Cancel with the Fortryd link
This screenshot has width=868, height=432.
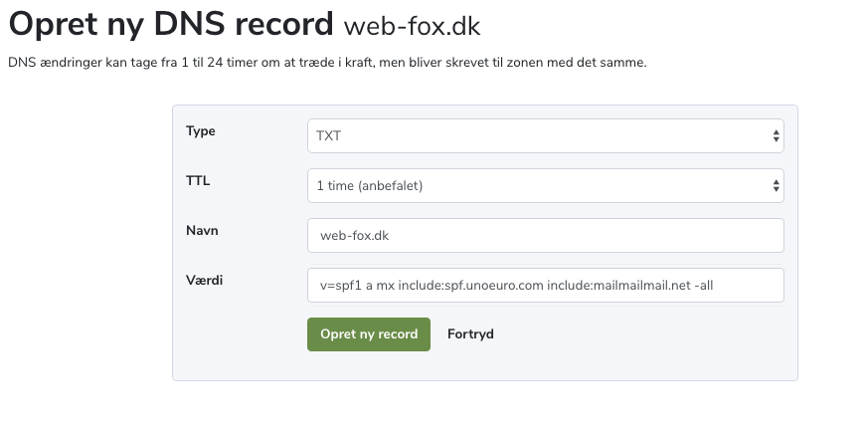(x=470, y=334)
